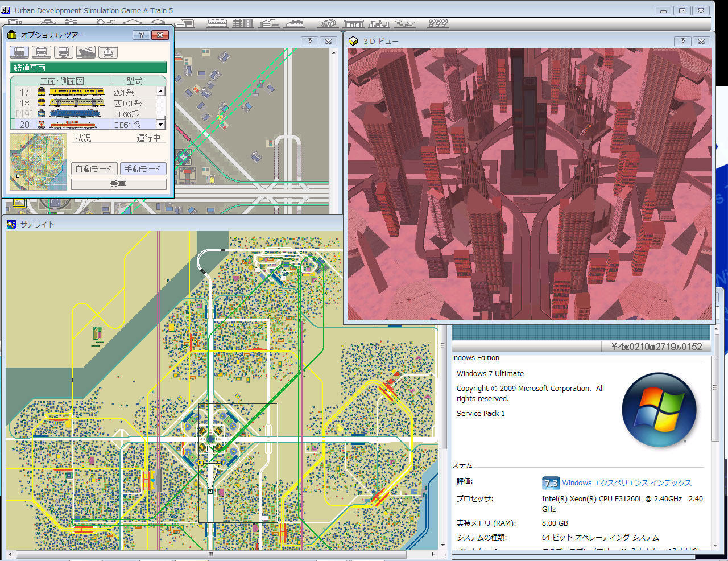Click the Windows Experience Index 7.3 badge
The image size is (728, 561).
tap(551, 483)
